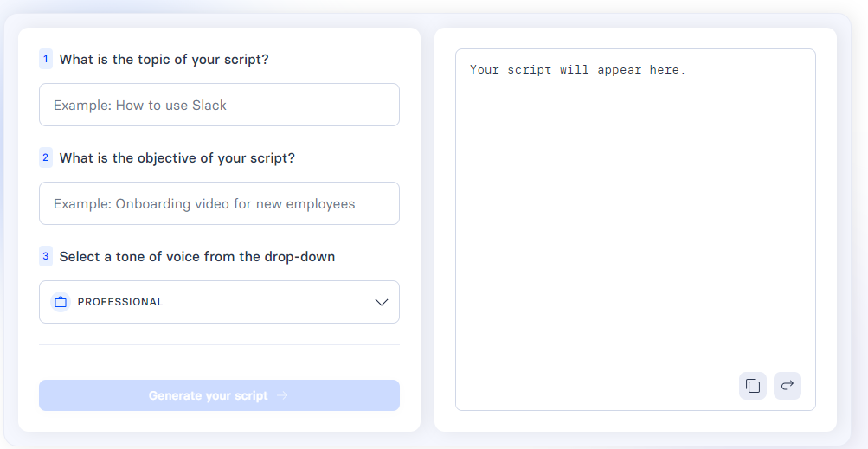Expand the tone dropdown chevron

pyautogui.click(x=382, y=302)
